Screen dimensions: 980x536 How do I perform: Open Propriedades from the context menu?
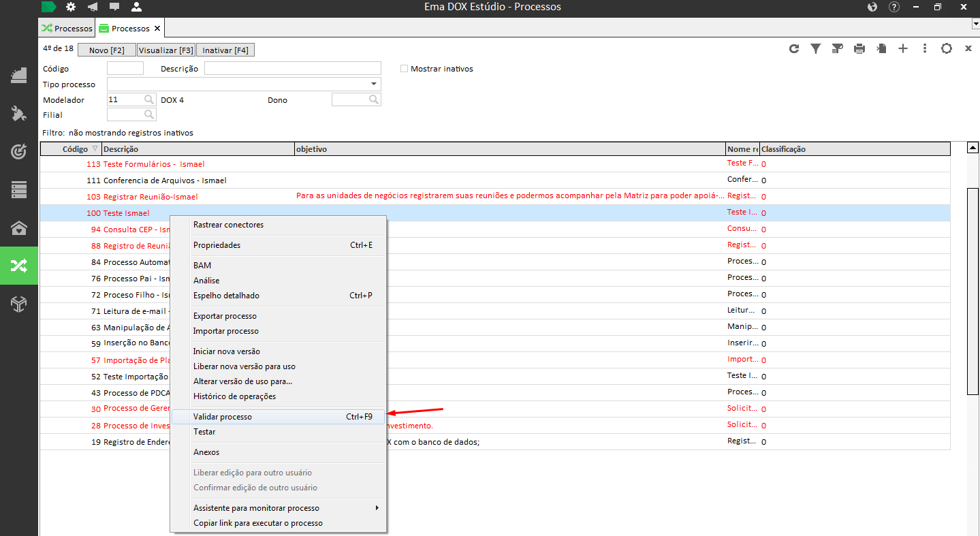point(279,245)
